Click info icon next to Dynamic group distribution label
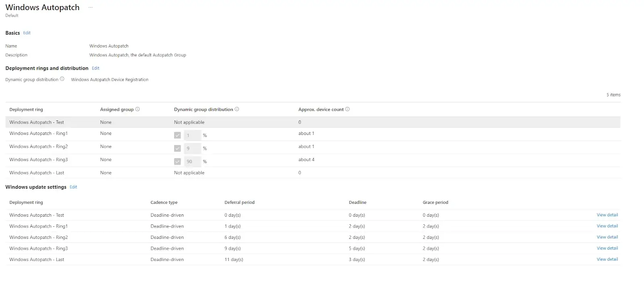Screen dimensions: 644x288 pos(62,79)
